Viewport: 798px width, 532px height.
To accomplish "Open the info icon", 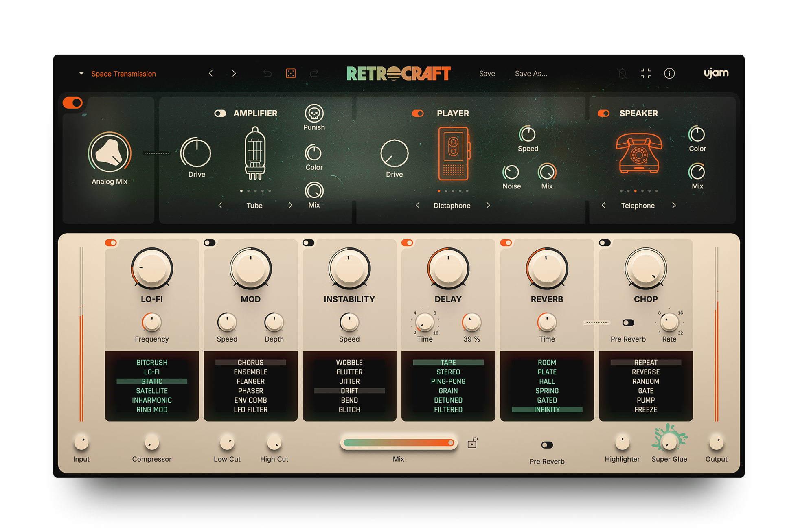I will (669, 73).
